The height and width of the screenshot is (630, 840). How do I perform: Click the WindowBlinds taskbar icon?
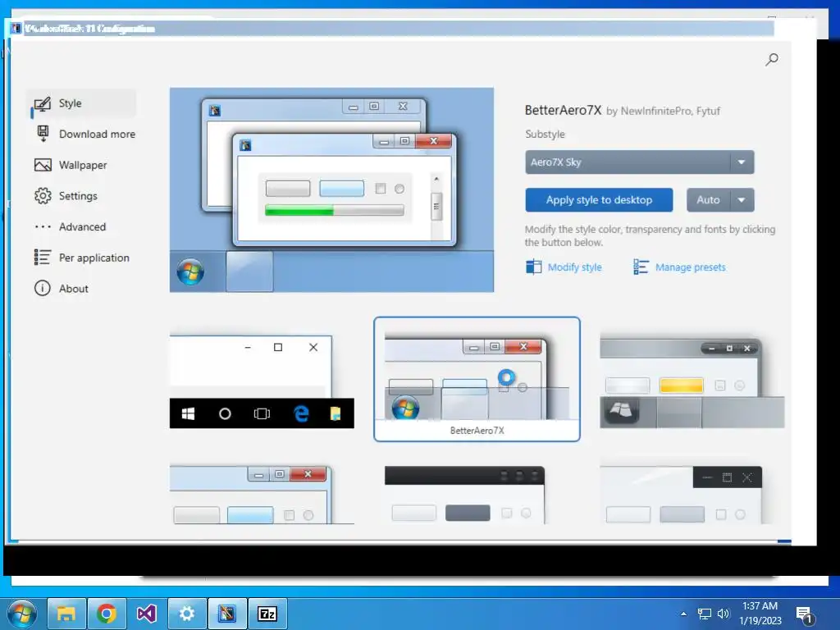227,614
